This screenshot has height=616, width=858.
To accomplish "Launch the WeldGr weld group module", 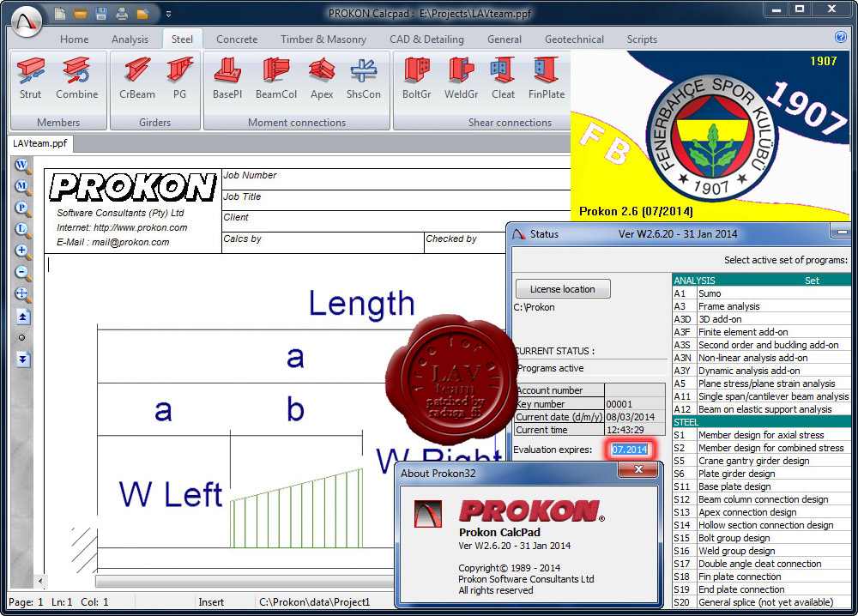I will (x=462, y=79).
